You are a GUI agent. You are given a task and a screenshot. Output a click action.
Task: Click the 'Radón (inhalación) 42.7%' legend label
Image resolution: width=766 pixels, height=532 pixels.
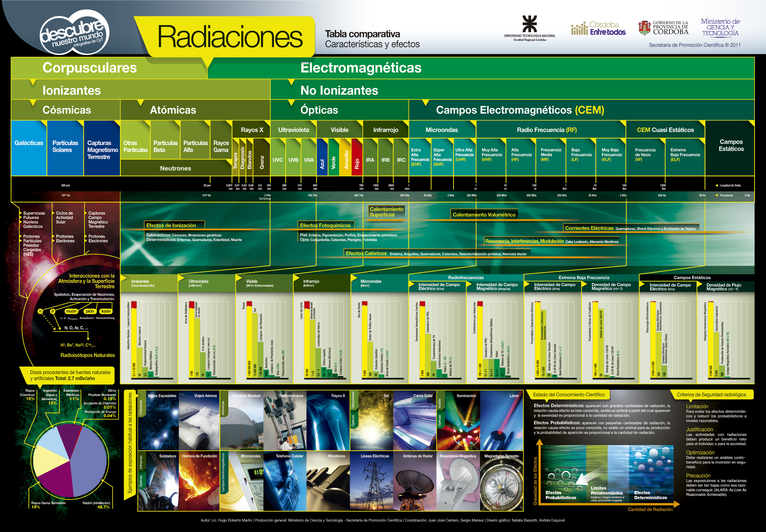(96, 505)
